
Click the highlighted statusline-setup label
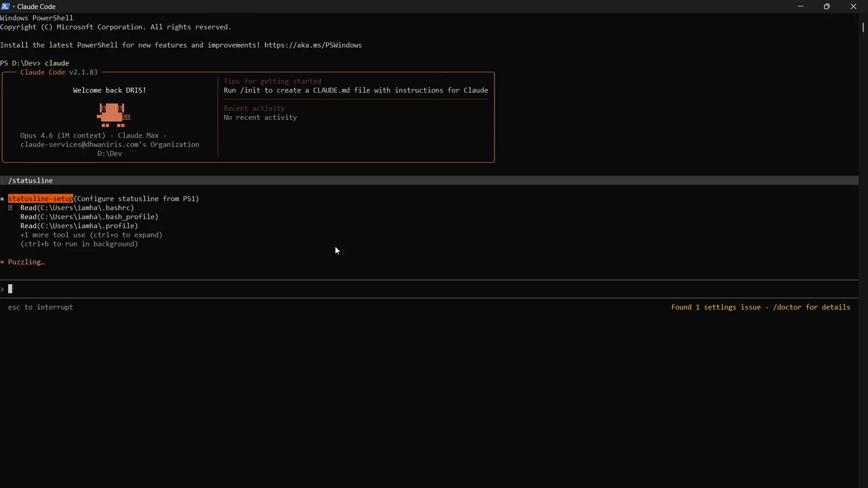pyautogui.click(x=41, y=199)
